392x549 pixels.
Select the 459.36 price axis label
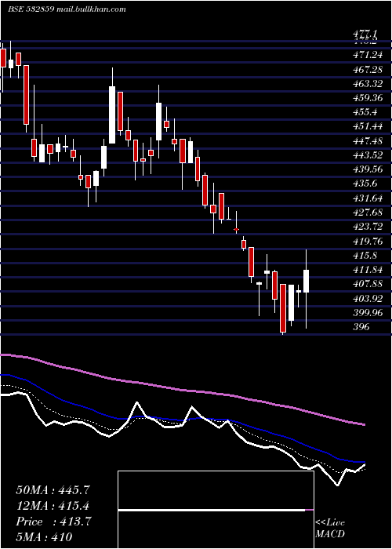[368, 98]
